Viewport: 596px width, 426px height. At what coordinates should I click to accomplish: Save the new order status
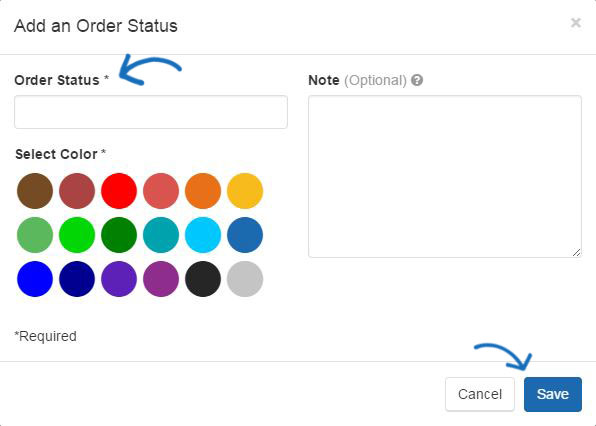553,394
